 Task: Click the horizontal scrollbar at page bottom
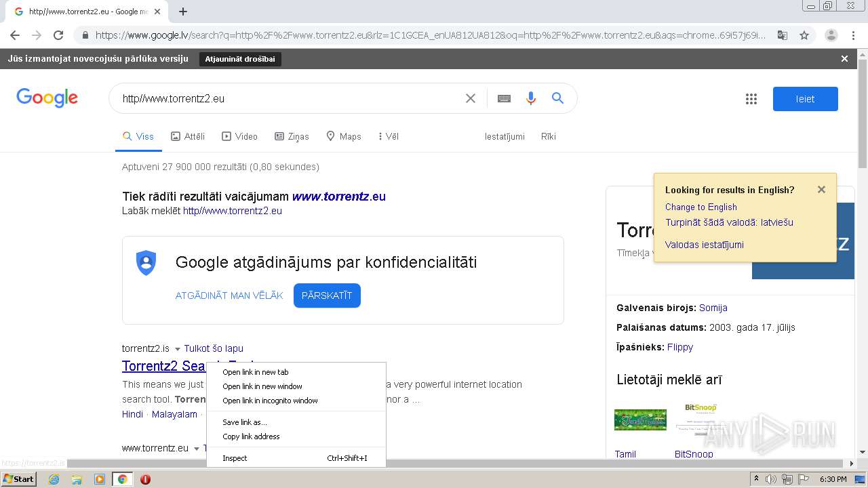455,464
